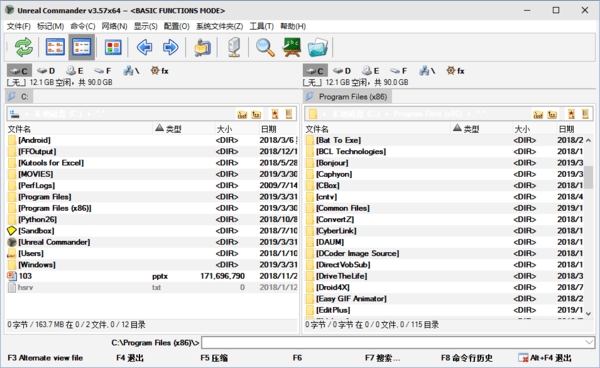The image size is (600, 368).
Task: Open network drive in right panel
Action: tap(427, 71)
